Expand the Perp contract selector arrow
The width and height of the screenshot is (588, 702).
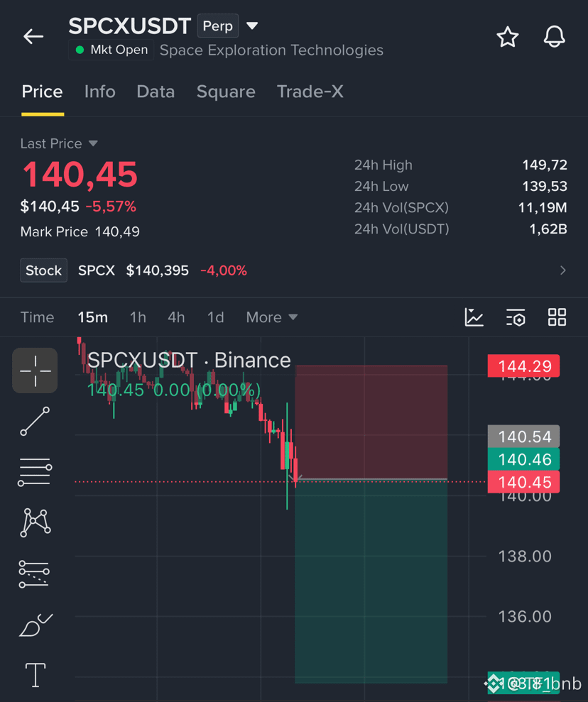252,26
